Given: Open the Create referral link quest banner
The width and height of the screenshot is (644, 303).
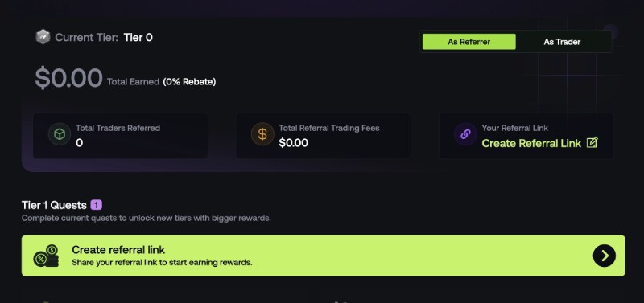Looking at the screenshot, I should (x=324, y=256).
